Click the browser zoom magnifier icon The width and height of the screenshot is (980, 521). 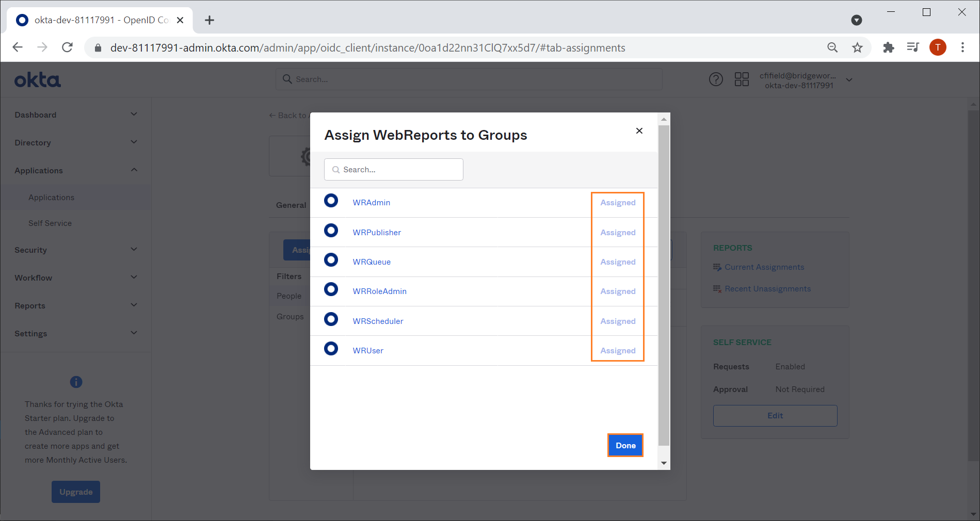pyautogui.click(x=832, y=47)
